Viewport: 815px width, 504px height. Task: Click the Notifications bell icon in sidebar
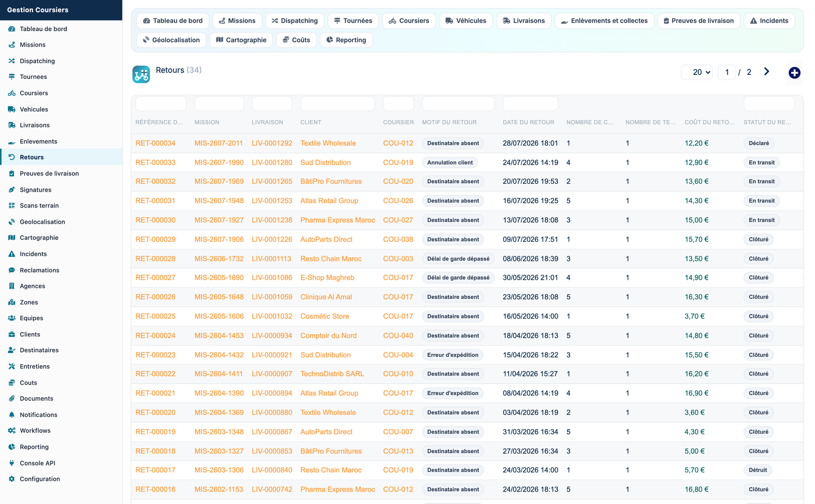11,415
